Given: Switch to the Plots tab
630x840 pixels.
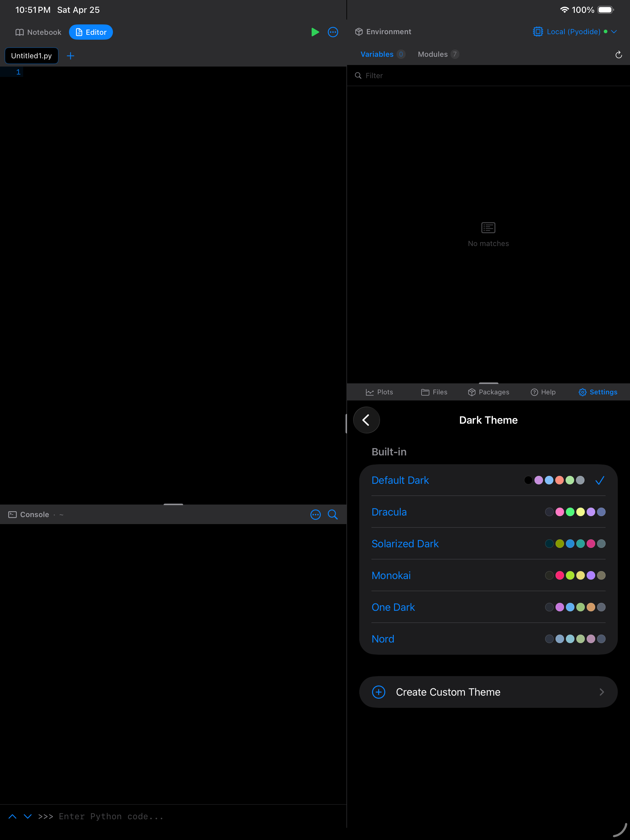Looking at the screenshot, I should (x=379, y=392).
